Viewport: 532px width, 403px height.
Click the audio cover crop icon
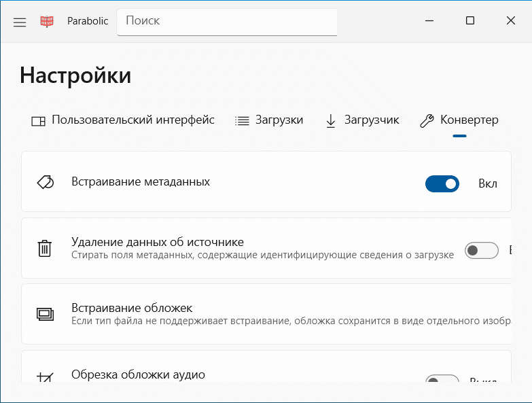45,377
